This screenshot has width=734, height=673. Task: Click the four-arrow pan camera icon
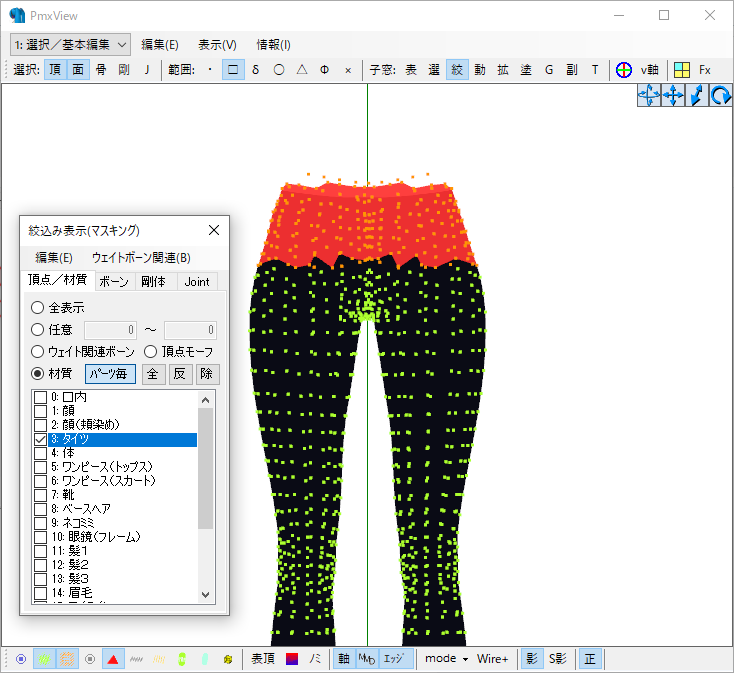673,95
